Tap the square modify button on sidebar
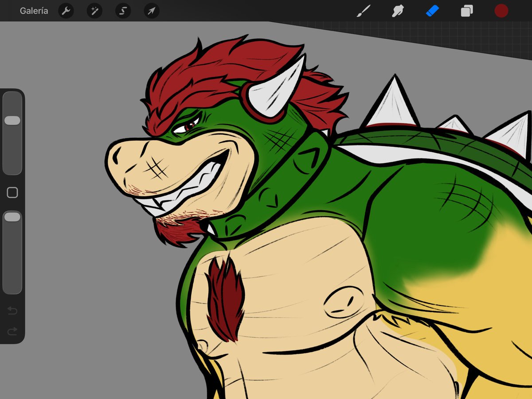The width and height of the screenshot is (532, 399). (12, 192)
